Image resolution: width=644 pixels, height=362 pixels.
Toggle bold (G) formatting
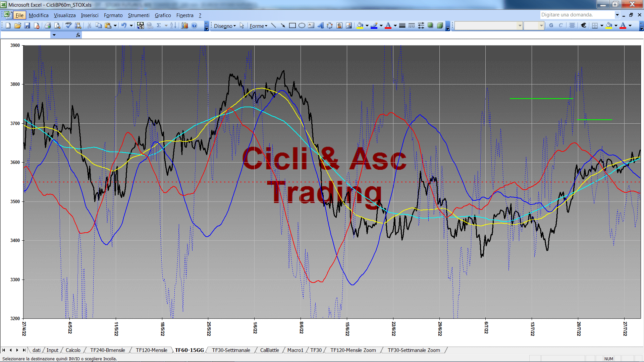(551, 25)
